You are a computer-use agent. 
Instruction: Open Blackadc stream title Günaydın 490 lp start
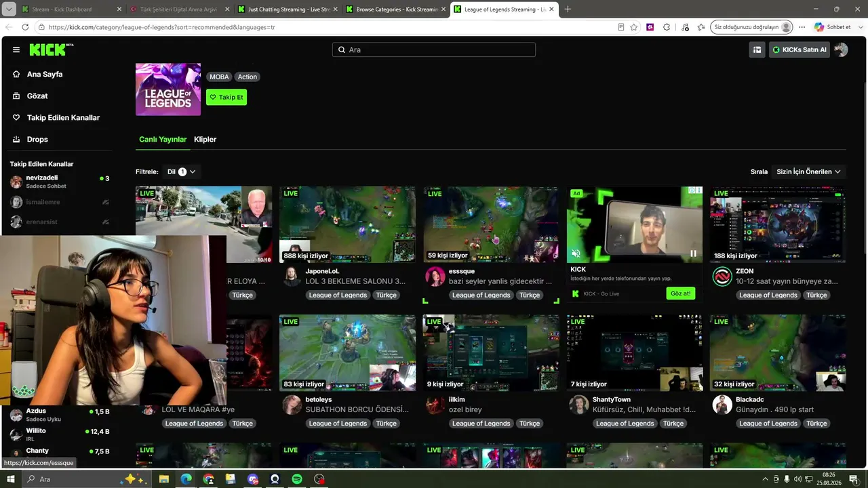click(774, 409)
